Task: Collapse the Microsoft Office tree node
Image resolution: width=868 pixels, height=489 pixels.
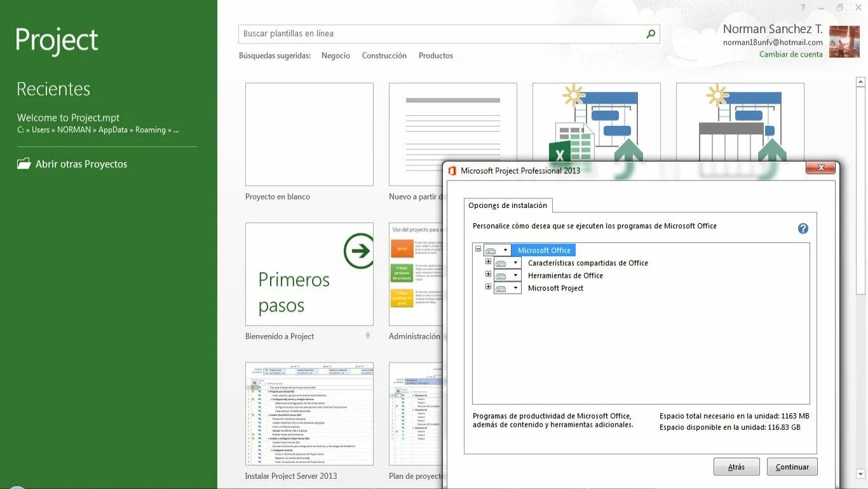Action: coord(478,249)
